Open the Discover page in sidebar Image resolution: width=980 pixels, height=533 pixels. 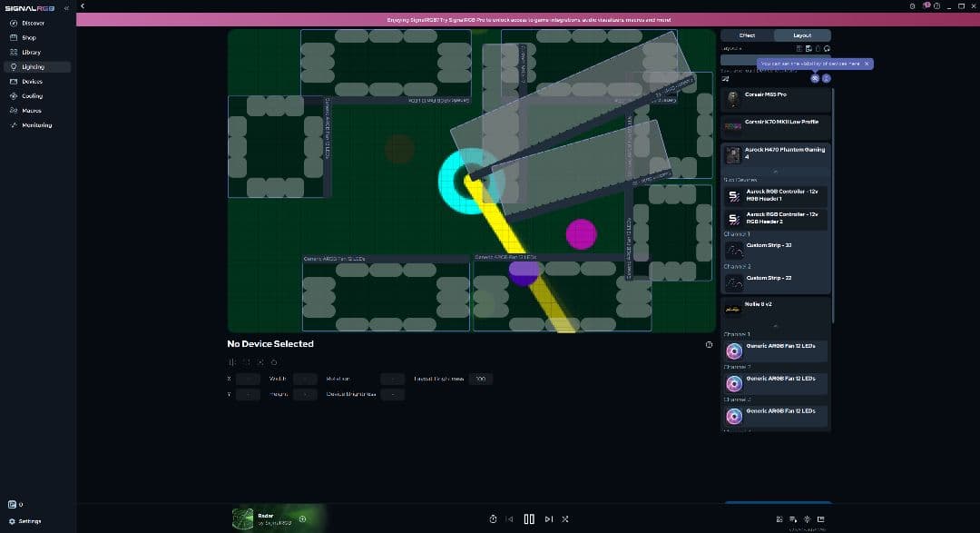tap(33, 23)
